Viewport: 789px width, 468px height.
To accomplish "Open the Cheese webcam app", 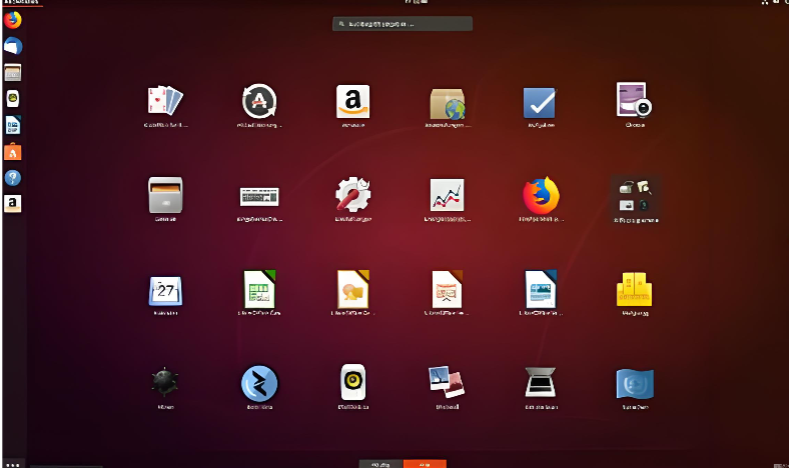I will tap(635, 100).
